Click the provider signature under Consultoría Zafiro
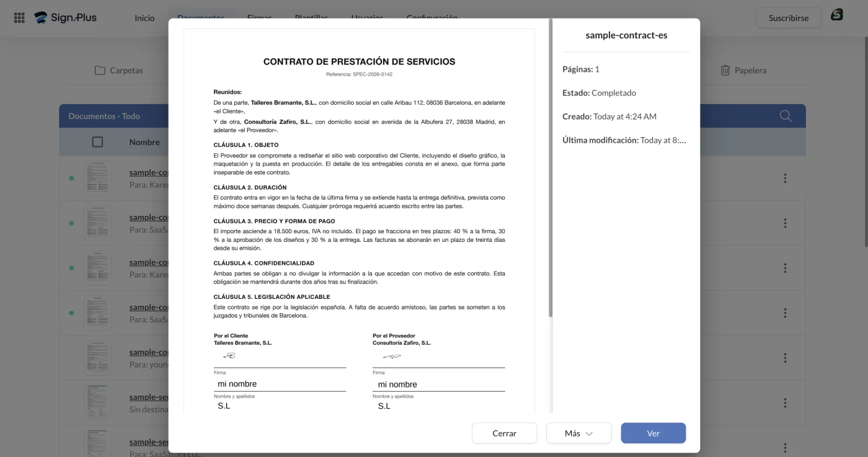Image resolution: width=868 pixels, height=457 pixels. tap(391, 357)
